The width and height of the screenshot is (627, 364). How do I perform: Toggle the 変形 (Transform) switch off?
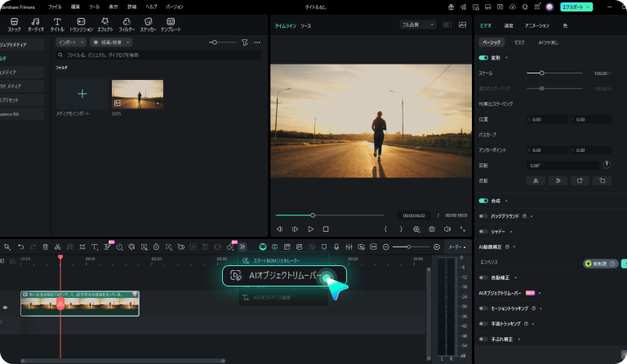(484, 58)
